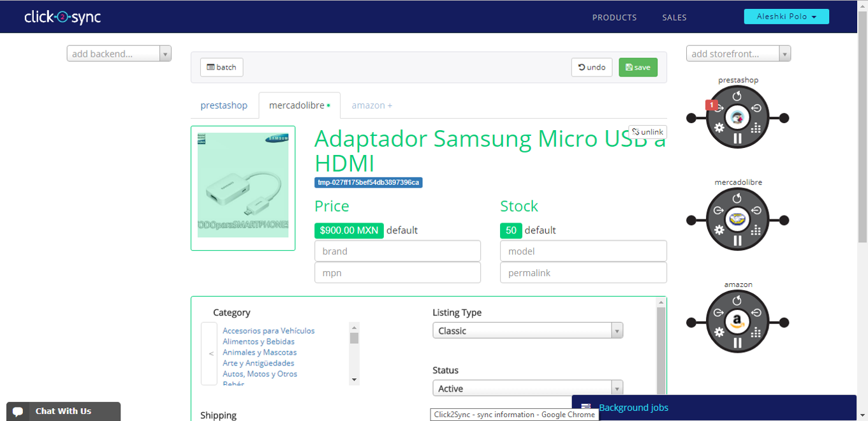
Task: Click the model input field
Action: 583,251
